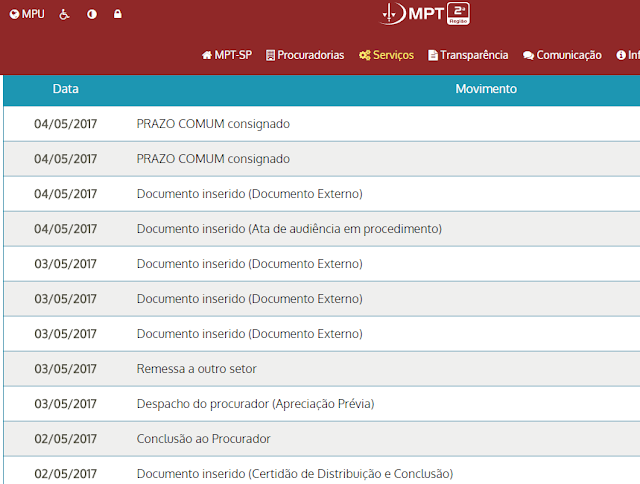Open the Serviços menu
This screenshot has height=484, width=640.
pos(386,55)
